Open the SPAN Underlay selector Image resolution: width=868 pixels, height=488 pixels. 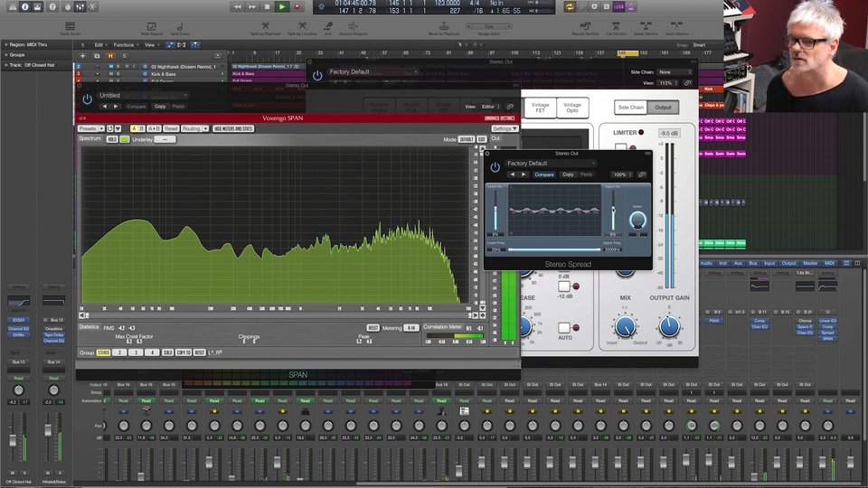[165, 139]
